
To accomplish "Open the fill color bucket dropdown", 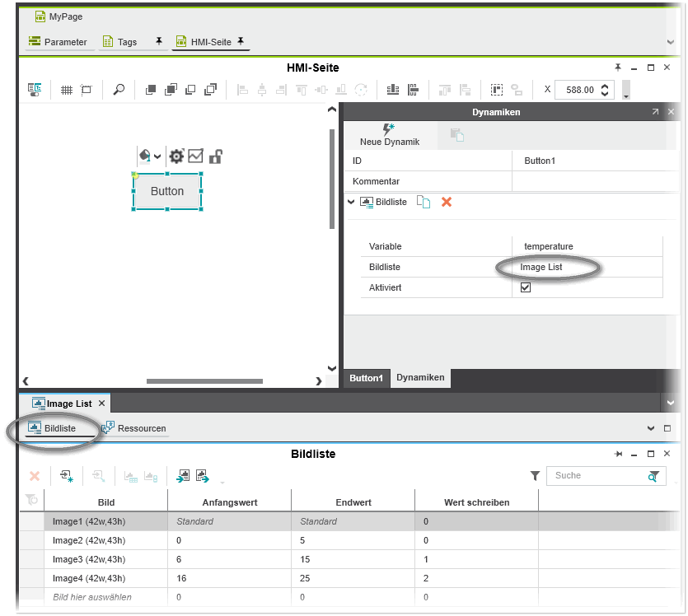I will [149, 156].
